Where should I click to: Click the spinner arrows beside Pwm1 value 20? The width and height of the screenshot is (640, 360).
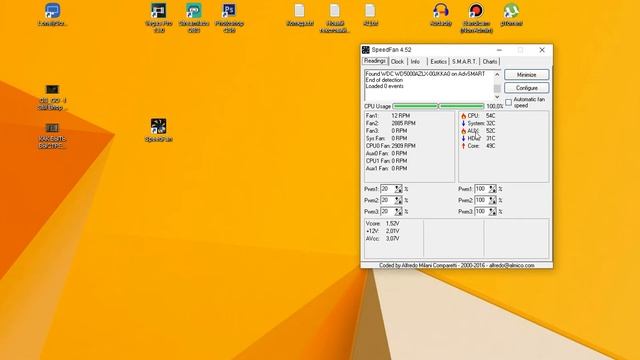(398, 189)
